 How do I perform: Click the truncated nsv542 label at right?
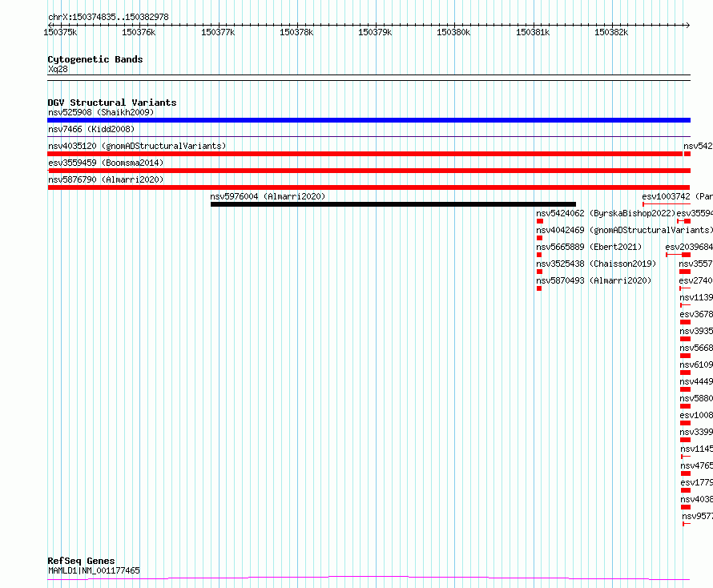698,146
